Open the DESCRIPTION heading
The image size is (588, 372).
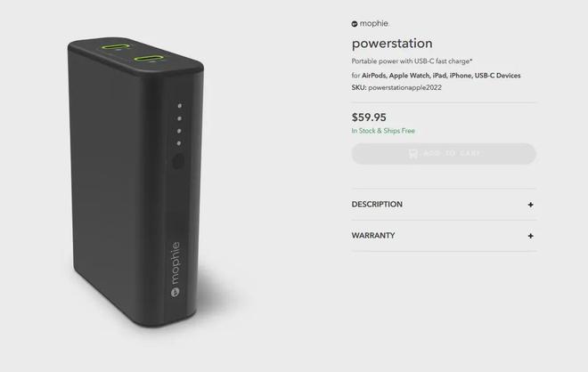point(377,205)
